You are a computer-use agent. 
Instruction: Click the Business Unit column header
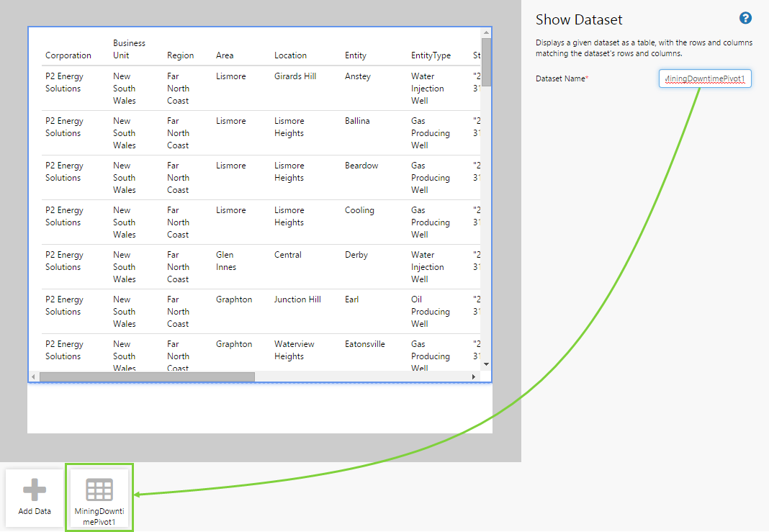click(129, 49)
